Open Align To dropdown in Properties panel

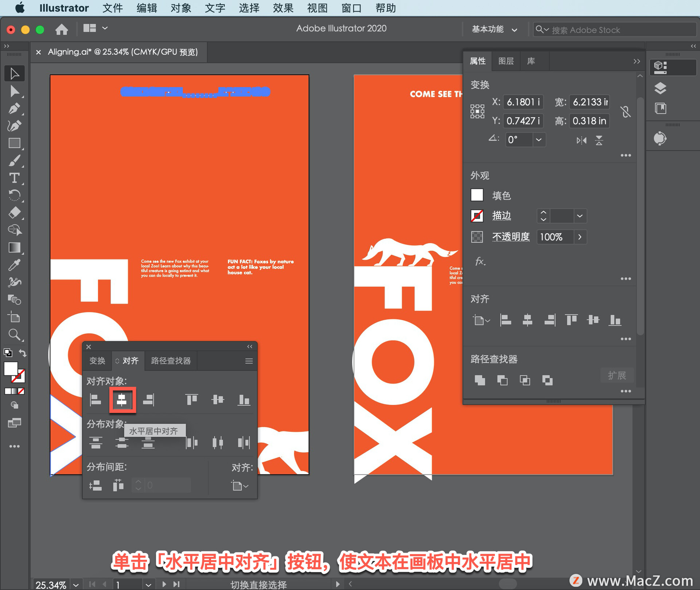point(481,320)
